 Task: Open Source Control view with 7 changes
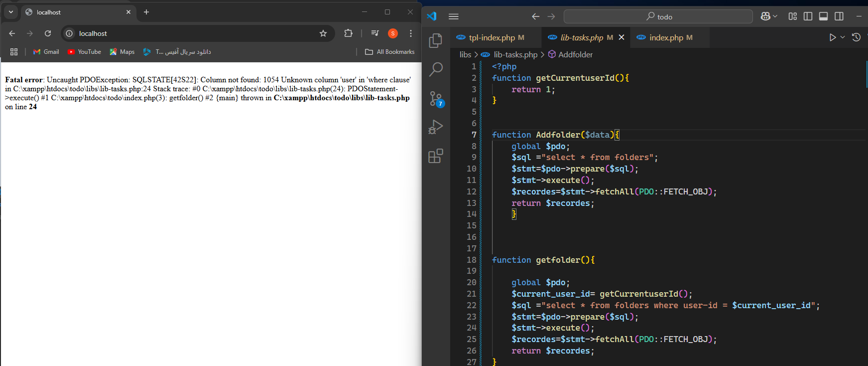pos(436,99)
